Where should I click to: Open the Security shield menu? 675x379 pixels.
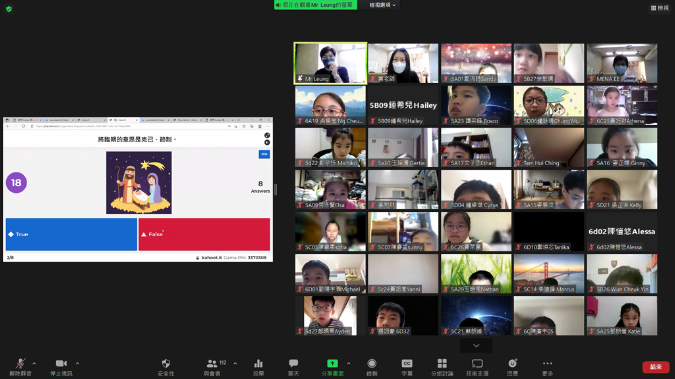pyautogui.click(x=166, y=367)
